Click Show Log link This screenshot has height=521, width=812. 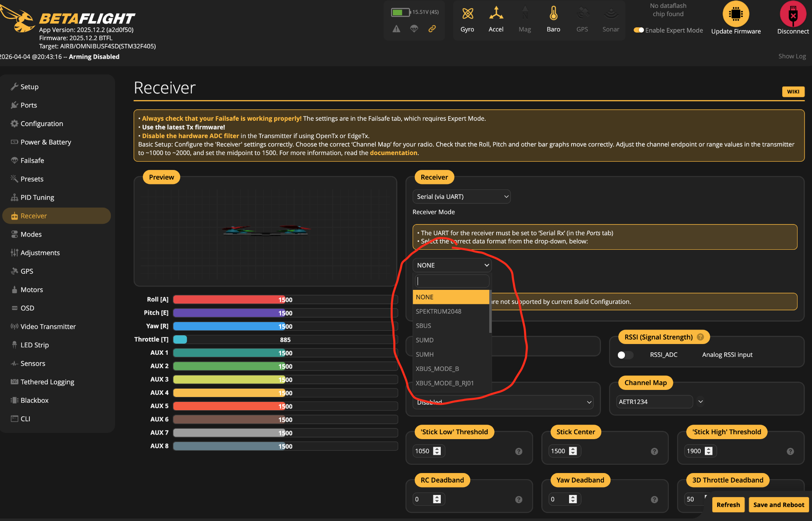click(x=792, y=56)
